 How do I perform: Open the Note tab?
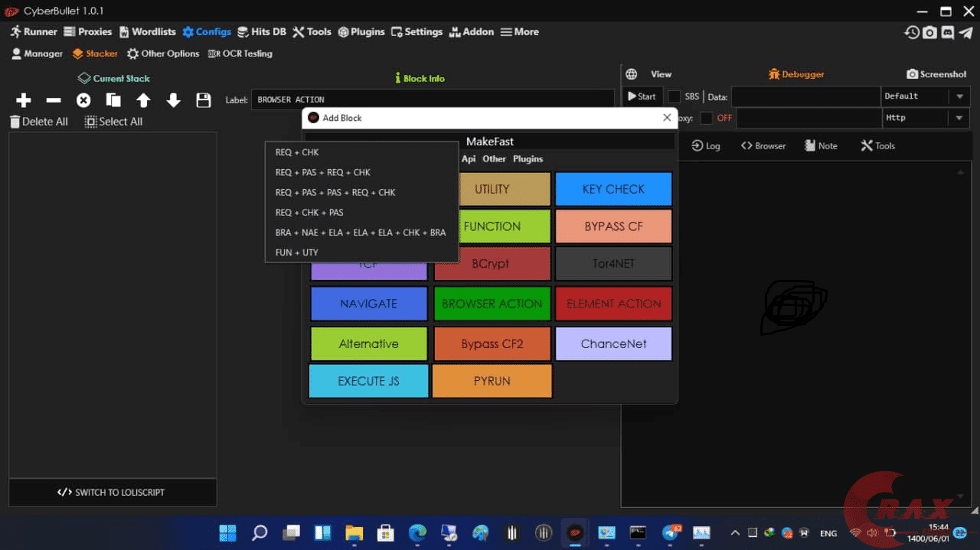click(821, 145)
